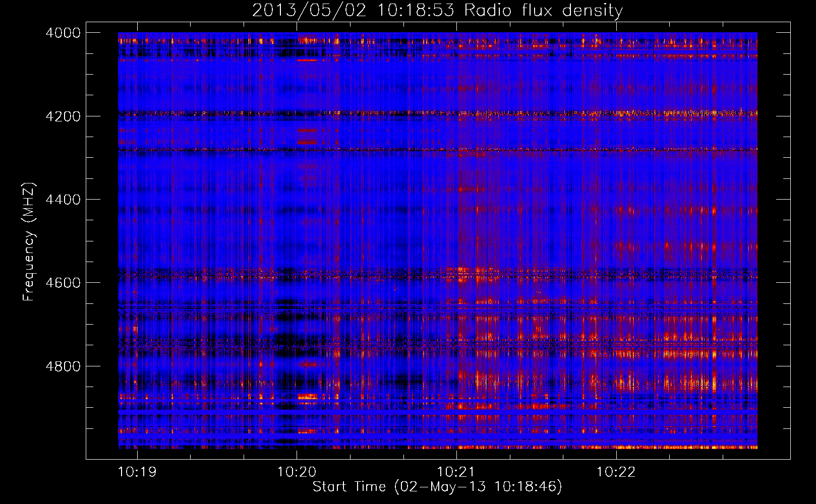Screen dimensions: 816x504
Task: Click the plot title "2013/05/02 10:18:53 Radio flux density"
Action: pyautogui.click(x=437, y=11)
